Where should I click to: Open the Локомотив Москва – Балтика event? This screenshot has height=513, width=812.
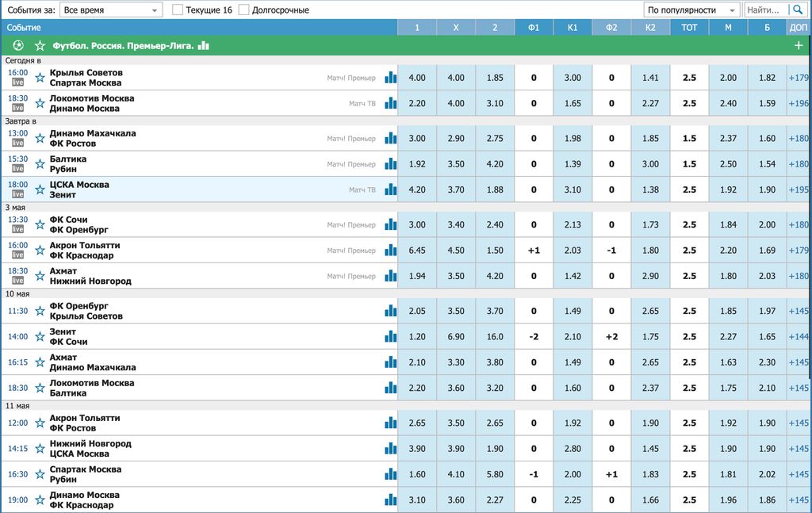tap(92, 388)
